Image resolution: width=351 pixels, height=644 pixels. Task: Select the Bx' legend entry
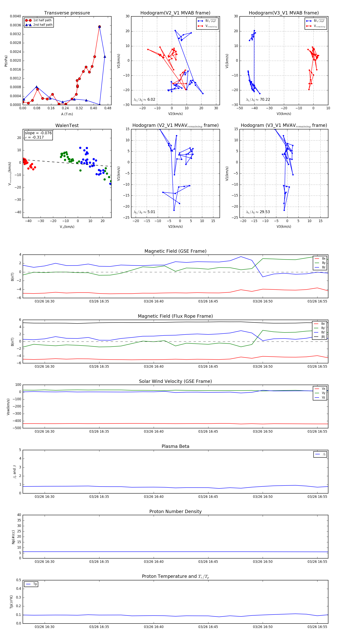pyautogui.click(x=320, y=324)
